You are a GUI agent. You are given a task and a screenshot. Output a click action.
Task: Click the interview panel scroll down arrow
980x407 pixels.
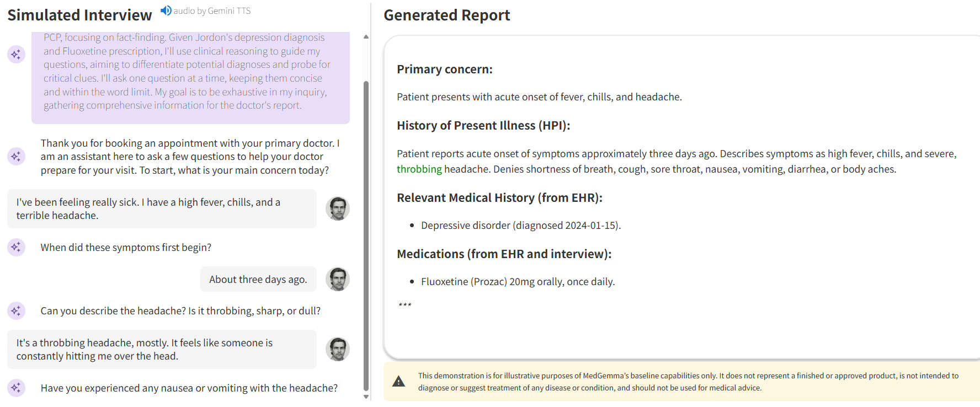[366, 397]
